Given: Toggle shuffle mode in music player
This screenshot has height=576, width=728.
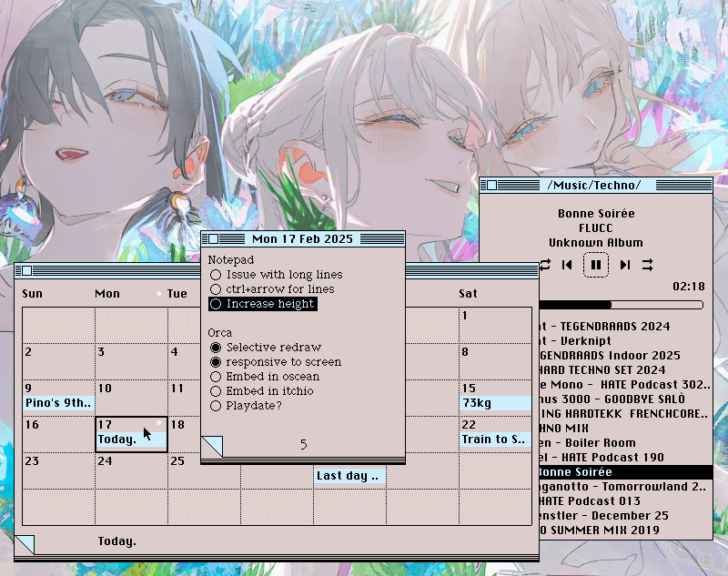Looking at the screenshot, I should 647,265.
